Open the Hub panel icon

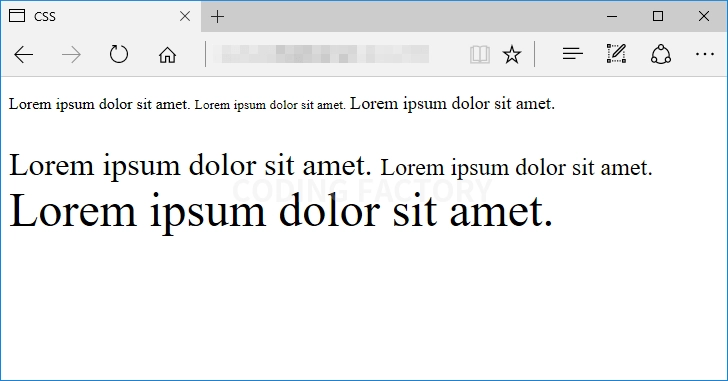[x=572, y=54]
